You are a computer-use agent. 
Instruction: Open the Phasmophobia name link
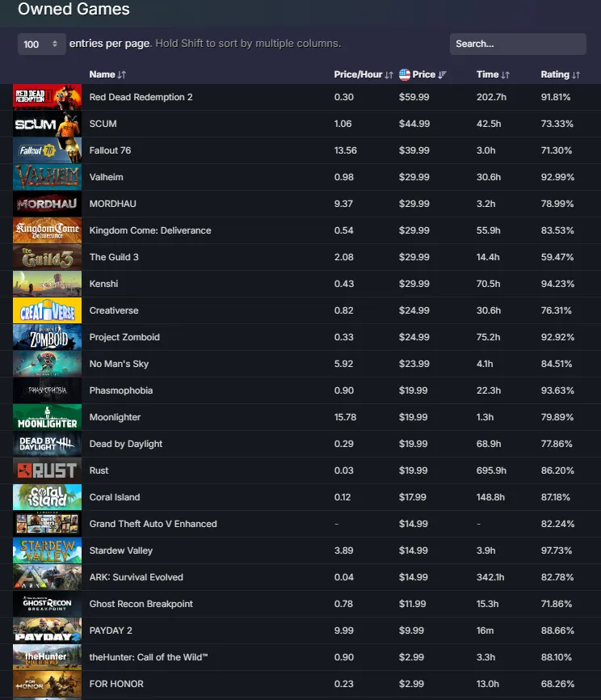121,390
